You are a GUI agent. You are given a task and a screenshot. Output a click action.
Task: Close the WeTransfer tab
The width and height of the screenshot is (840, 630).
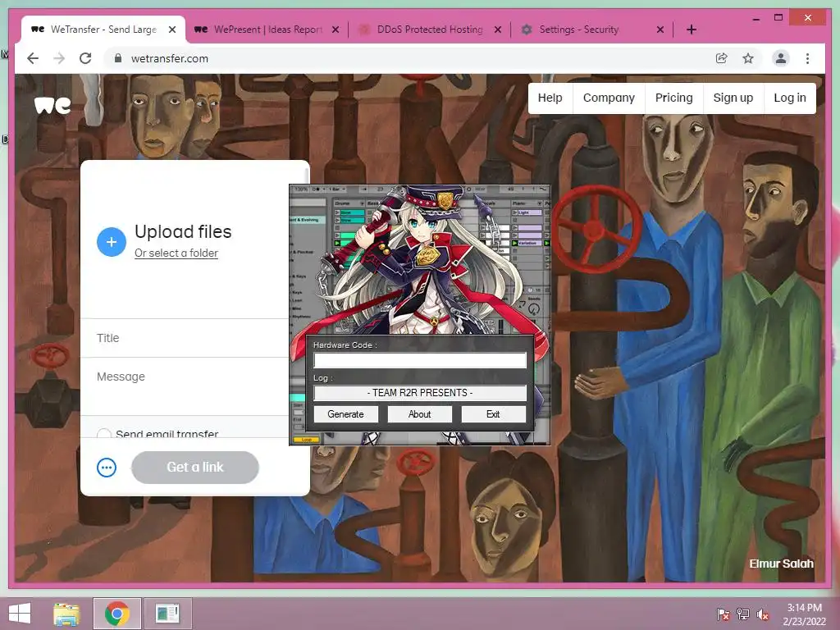click(x=172, y=30)
